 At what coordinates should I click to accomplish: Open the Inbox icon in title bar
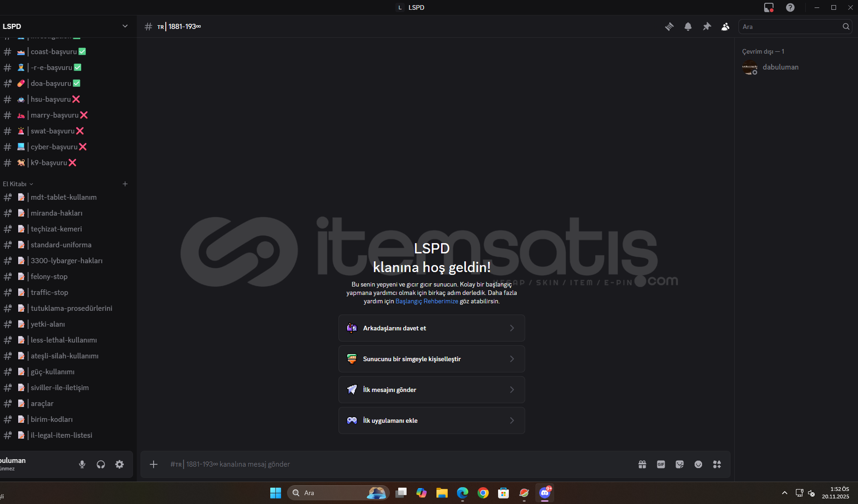pos(769,7)
